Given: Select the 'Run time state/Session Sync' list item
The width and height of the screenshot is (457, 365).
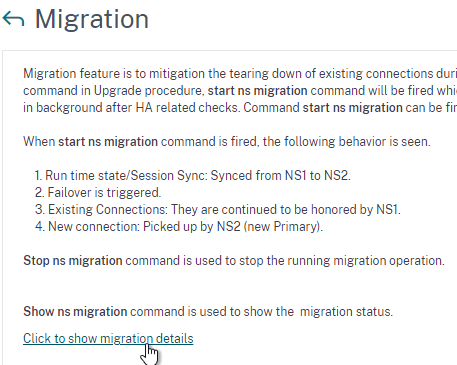Looking at the screenshot, I should (x=193, y=175).
